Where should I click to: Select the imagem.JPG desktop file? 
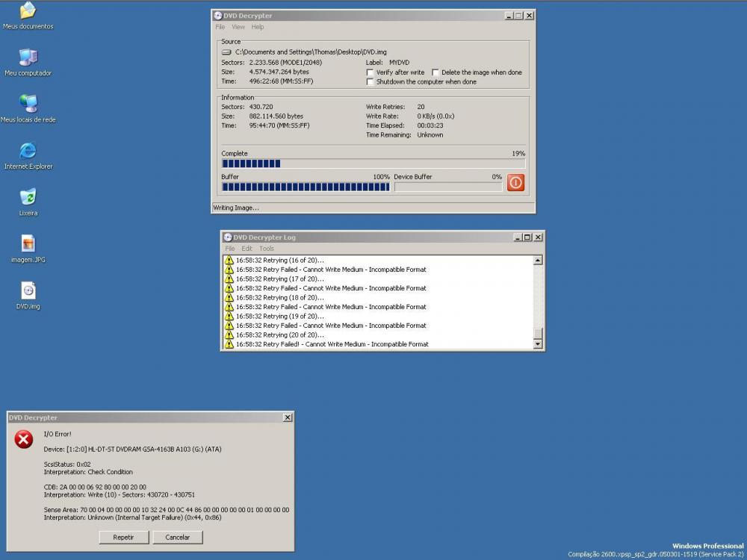(28, 244)
